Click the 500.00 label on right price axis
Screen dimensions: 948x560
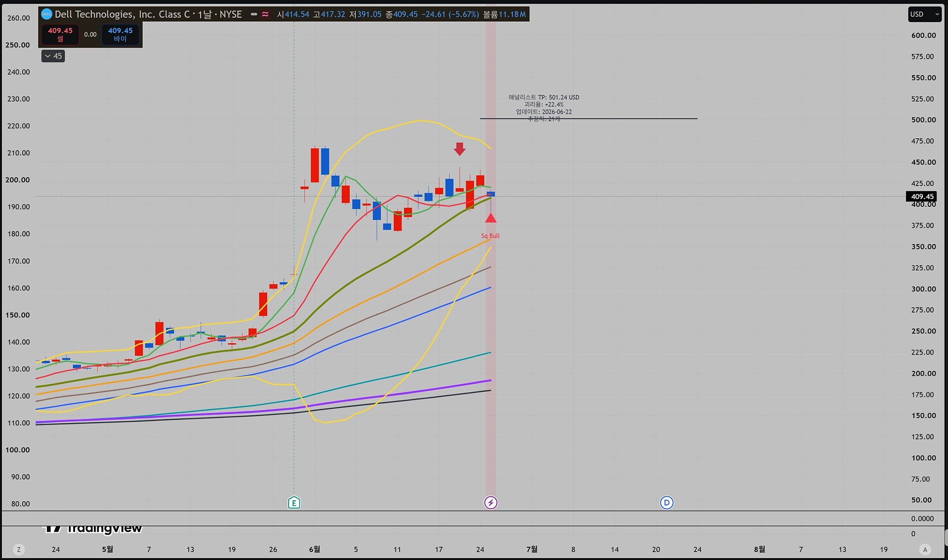tap(923, 120)
